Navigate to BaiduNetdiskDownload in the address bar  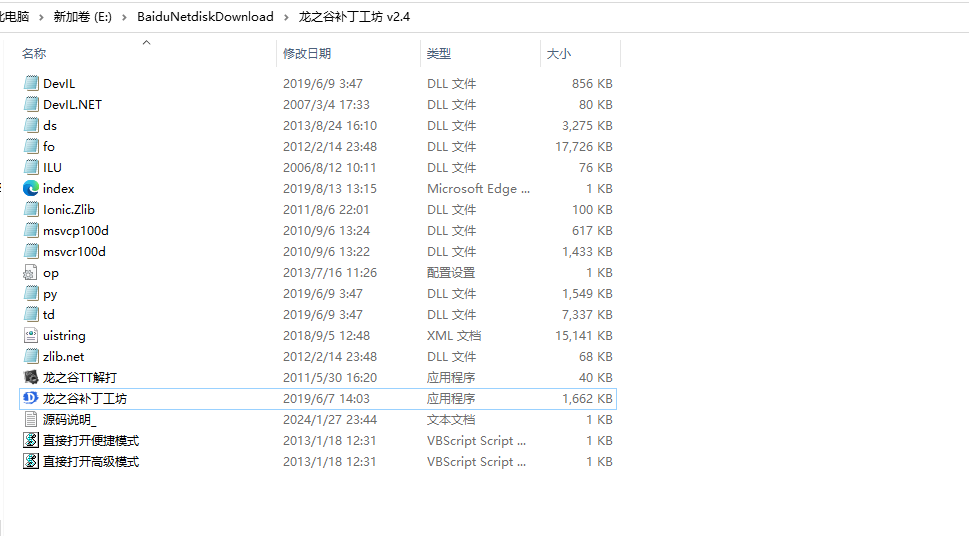[x=205, y=17]
